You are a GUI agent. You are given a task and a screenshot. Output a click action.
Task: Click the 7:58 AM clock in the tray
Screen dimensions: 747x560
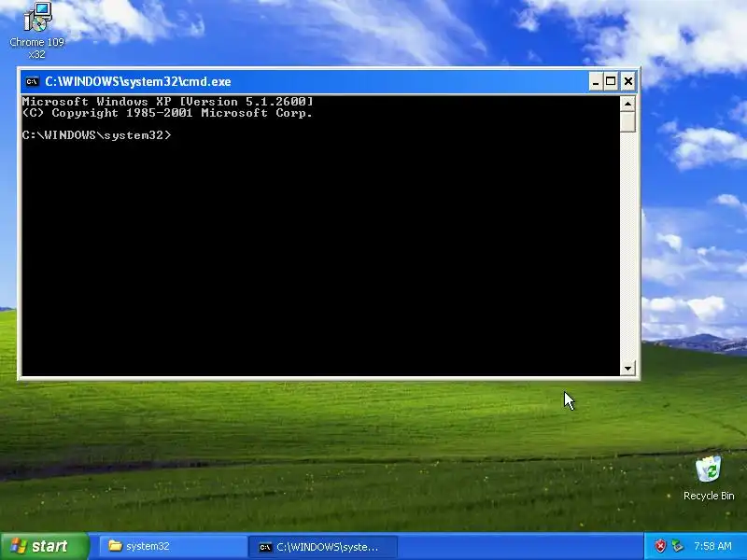pyautogui.click(x=712, y=546)
